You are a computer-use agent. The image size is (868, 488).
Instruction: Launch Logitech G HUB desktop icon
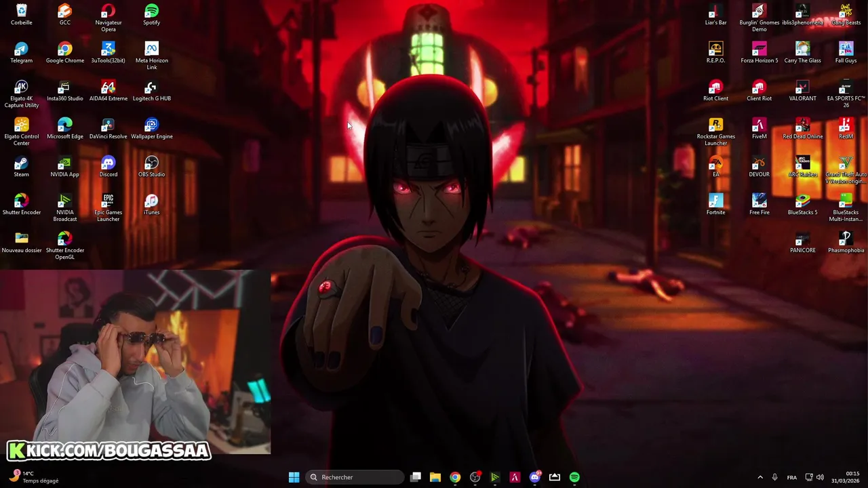152,91
